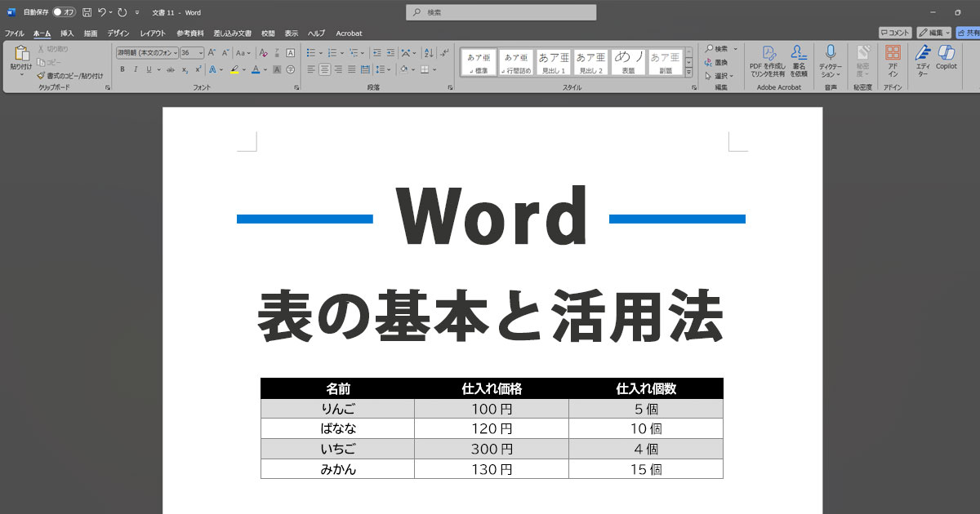Start Dictation with the microphone icon
980x514 pixels.
pos(831,57)
